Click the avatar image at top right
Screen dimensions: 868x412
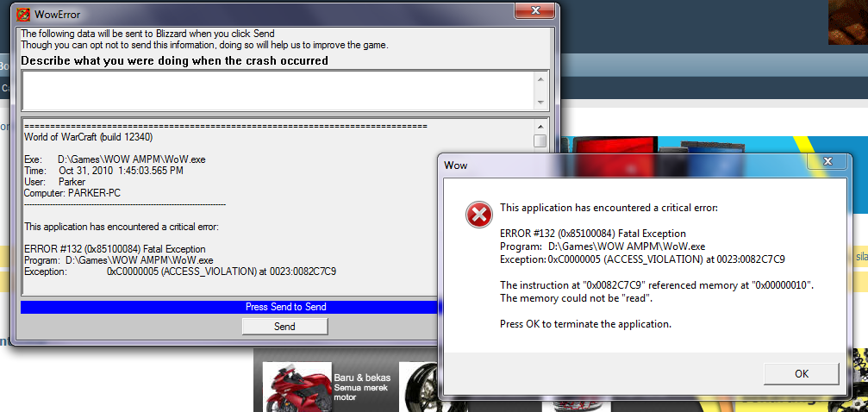click(x=848, y=22)
